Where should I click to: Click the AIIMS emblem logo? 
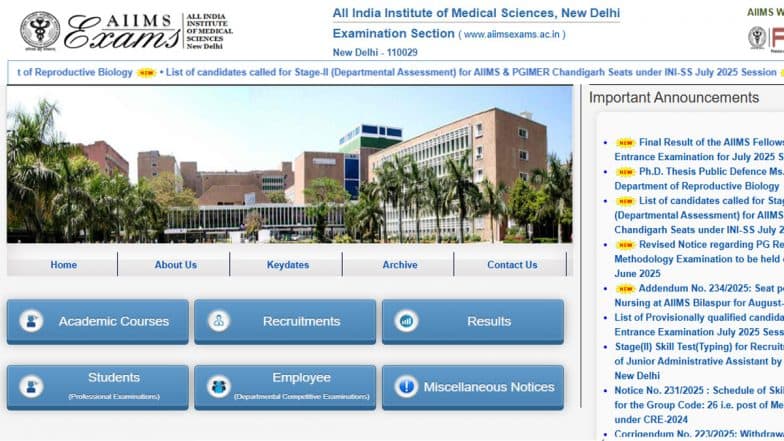[40, 30]
